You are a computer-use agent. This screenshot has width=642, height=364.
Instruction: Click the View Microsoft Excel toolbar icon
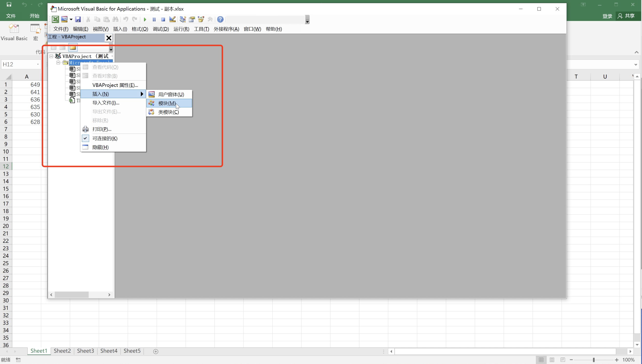(x=55, y=19)
